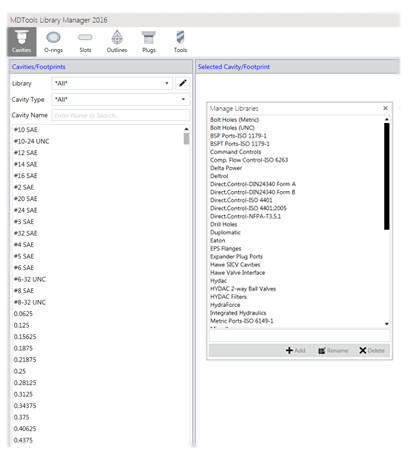This screenshot has width=410, height=460.
Task: Open the Cavity Type dropdown
Action: [121, 99]
